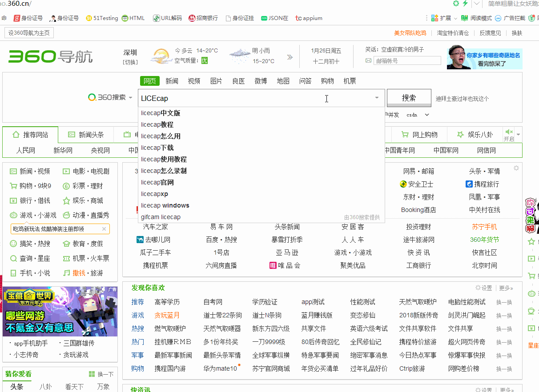Screen dimensions: 539x392
Task: Click the 360导航 logo
Action: point(51,57)
